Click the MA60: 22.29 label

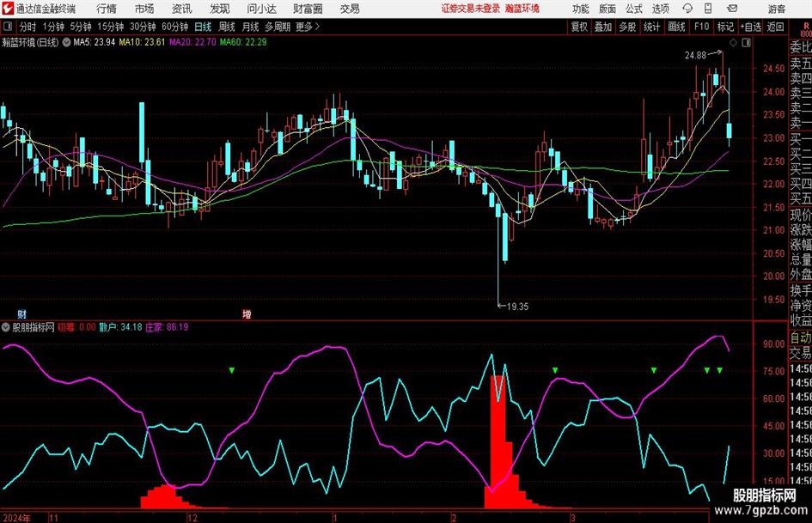click(x=243, y=42)
